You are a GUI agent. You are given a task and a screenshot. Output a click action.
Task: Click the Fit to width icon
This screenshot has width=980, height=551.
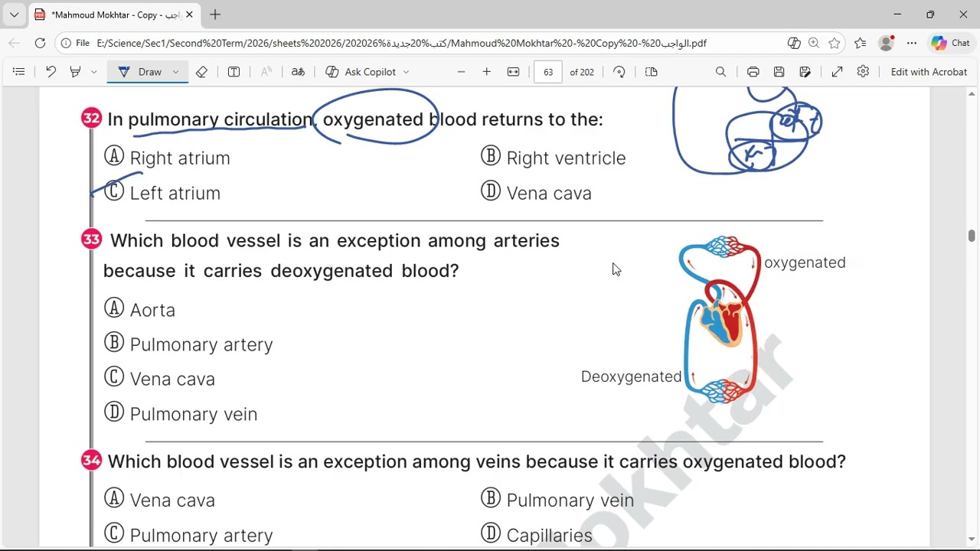coord(513,72)
